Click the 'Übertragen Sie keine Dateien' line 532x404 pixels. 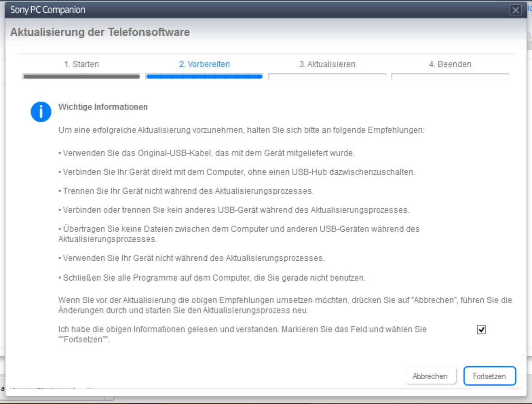pos(239,234)
